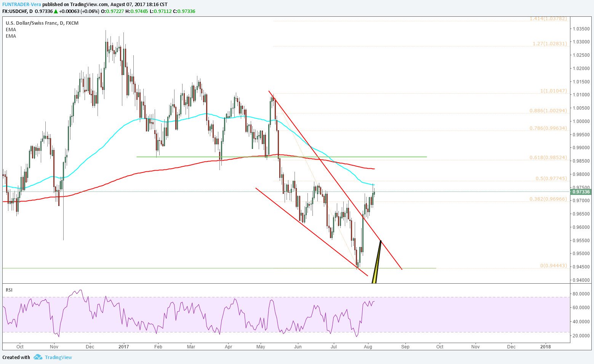594x364 pixels.
Task: Click the May label on the time axis
Action: pos(261,346)
